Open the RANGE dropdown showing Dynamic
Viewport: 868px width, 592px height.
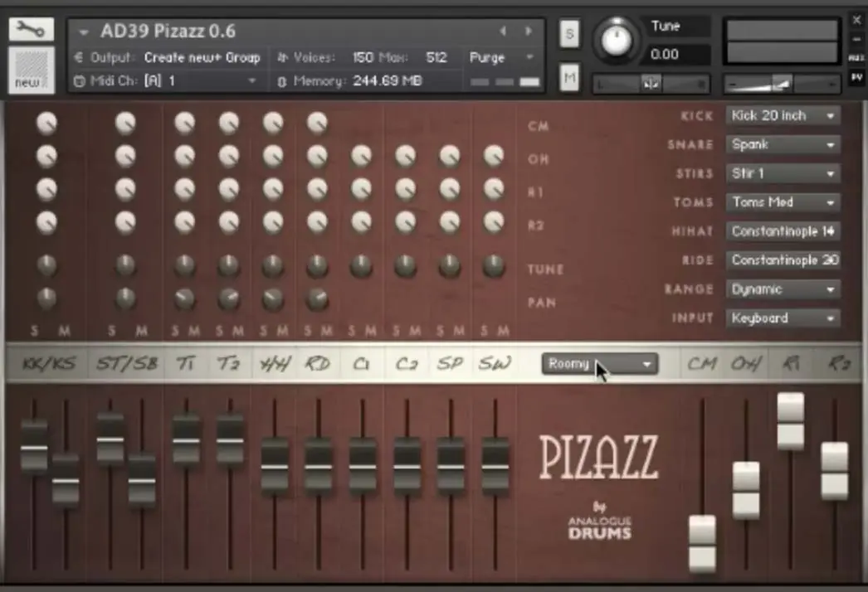pyautogui.click(x=783, y=289)
